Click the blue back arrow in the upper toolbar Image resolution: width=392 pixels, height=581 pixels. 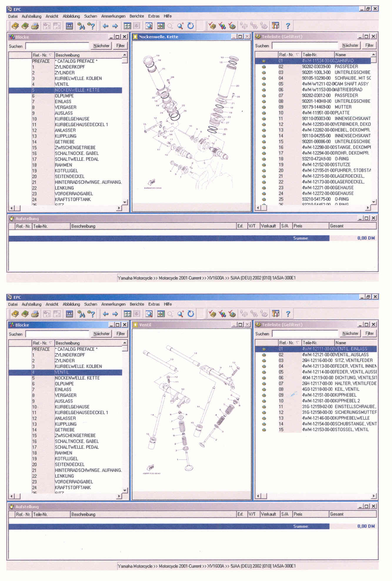coord(105,26)
